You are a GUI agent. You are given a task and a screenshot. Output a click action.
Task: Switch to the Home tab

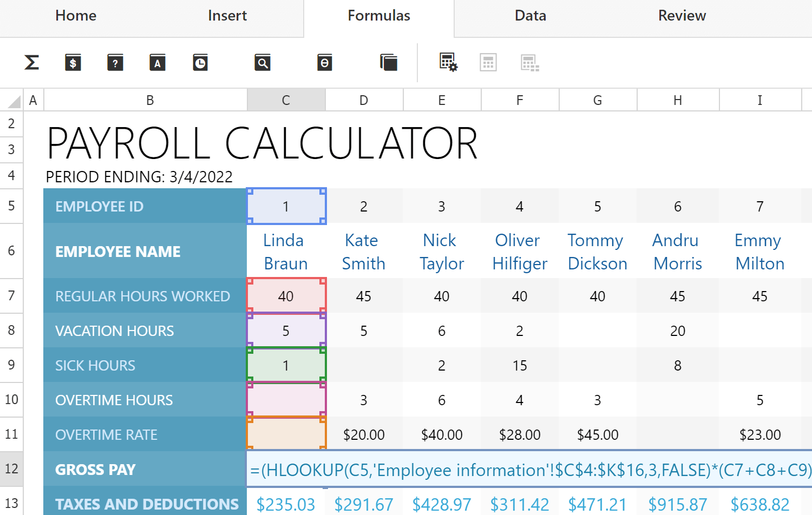click(x=76, y=16)
